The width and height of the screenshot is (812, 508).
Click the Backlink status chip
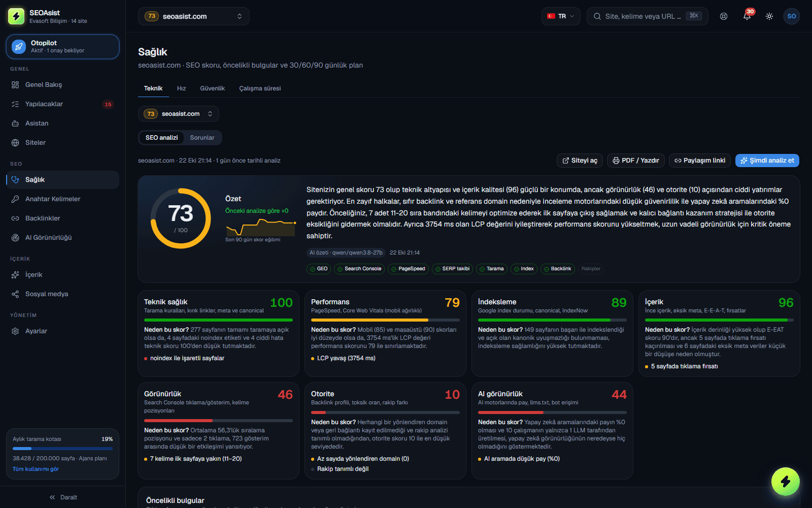tap(557, 269)
